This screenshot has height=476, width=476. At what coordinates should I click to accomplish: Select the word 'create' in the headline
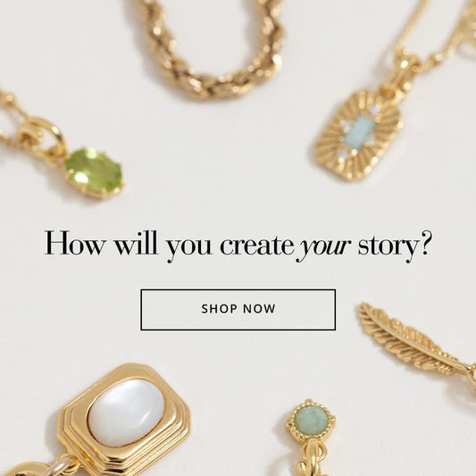256,246
